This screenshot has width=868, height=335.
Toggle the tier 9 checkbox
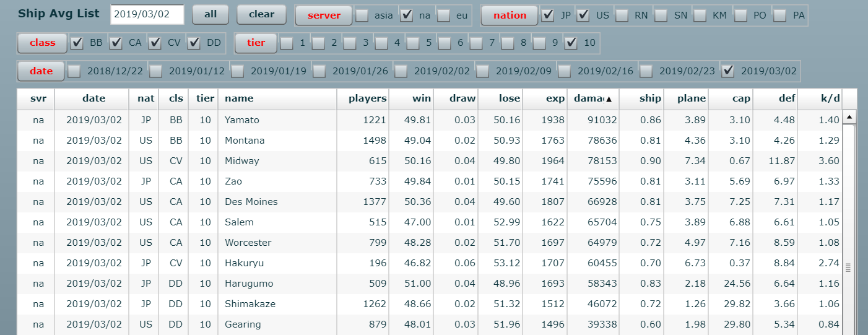pyautogui.click(x=539, y=43)
